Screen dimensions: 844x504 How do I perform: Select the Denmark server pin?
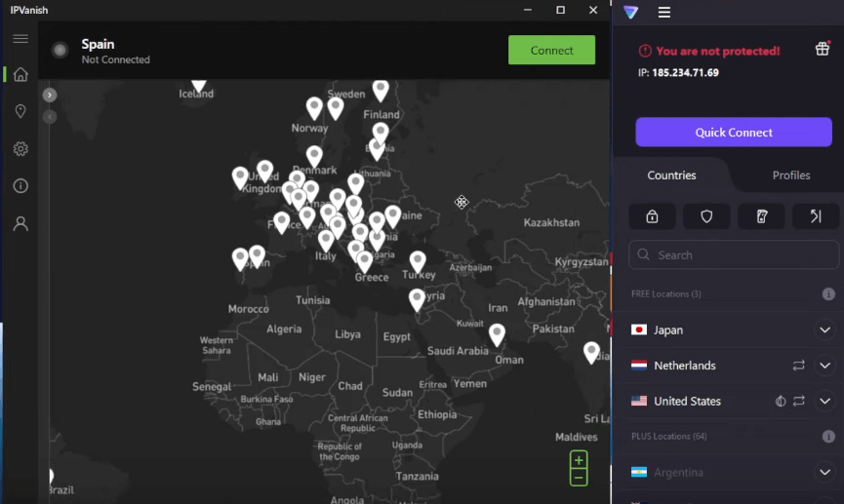314,156
